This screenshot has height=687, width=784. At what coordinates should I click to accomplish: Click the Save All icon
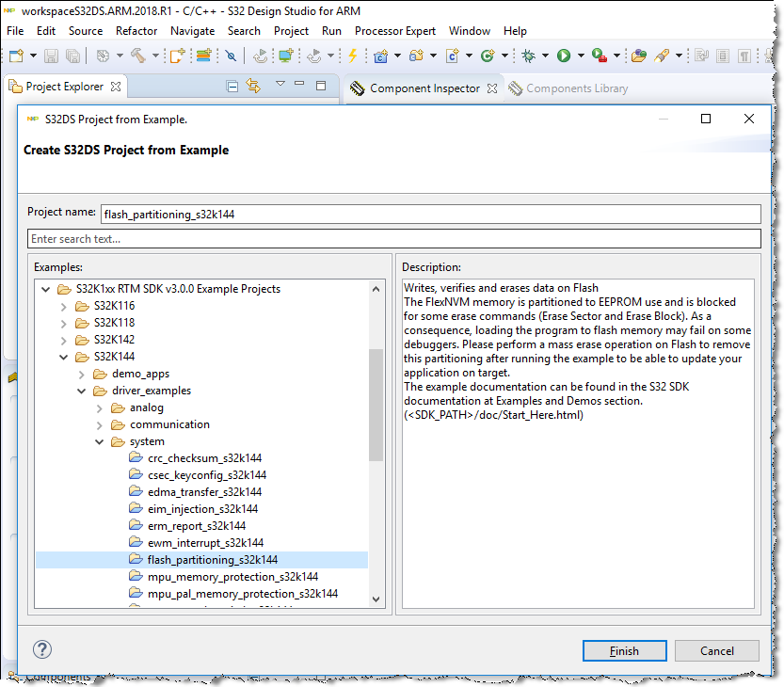coord(72,56)
